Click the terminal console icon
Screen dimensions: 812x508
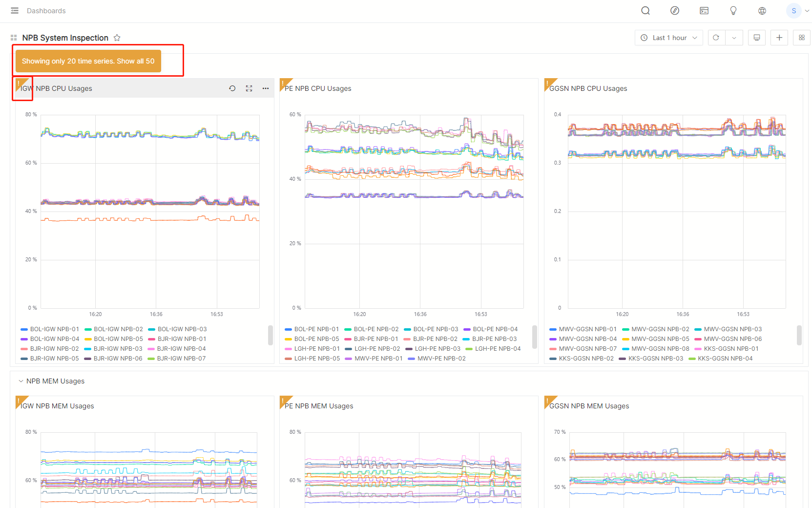(x=704, y=11)
